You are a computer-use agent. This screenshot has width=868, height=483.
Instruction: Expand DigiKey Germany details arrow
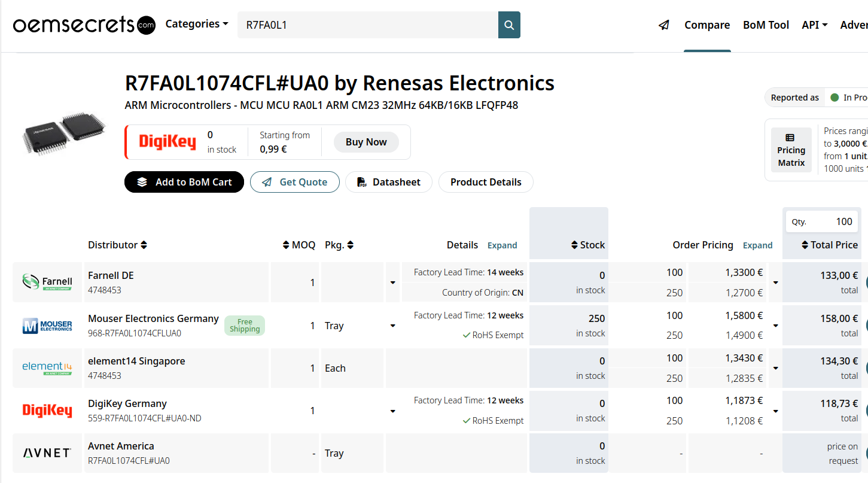[393, 411]
